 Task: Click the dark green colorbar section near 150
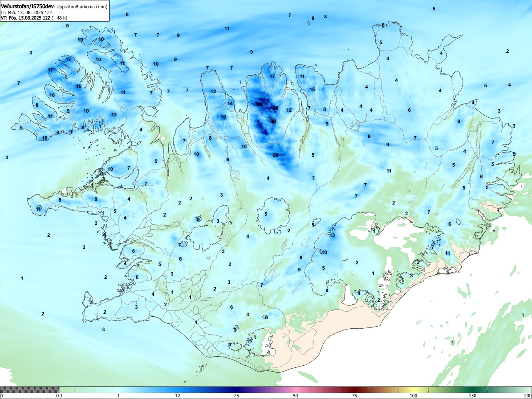473,389
